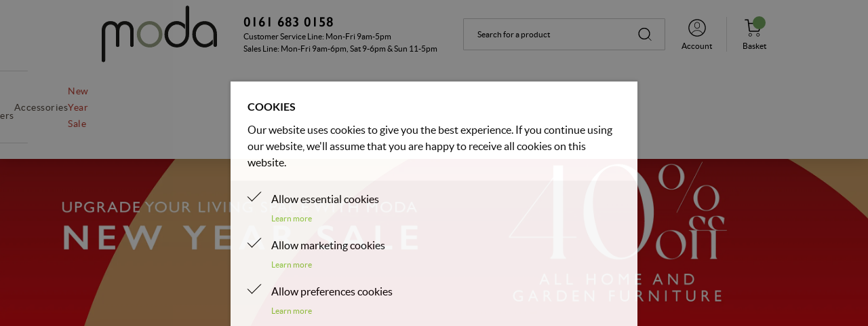Toggle Allow marketing cookies checkmark

click(254, 243)
